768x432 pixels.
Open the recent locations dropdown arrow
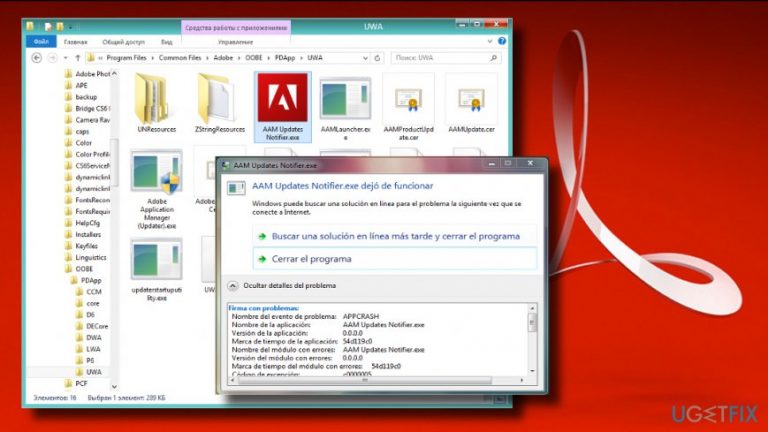coord(65,58)
